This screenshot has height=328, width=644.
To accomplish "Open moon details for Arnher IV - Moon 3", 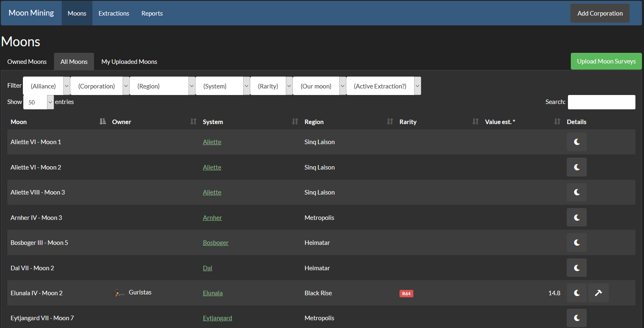I will (577, 217).
